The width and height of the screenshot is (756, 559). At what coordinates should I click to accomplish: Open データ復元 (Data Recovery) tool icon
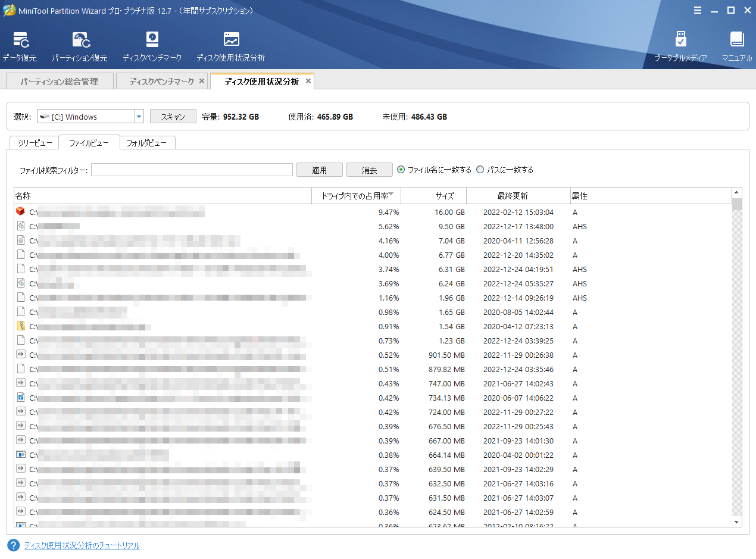click(20, 40)
